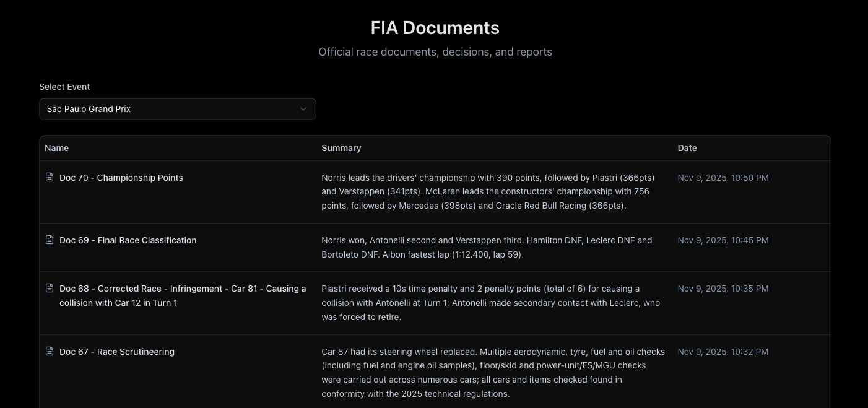Open the São Paulo Grand Prix event dropdown
The height and width of the screenshot is (408, 868).
pos(177,109)
